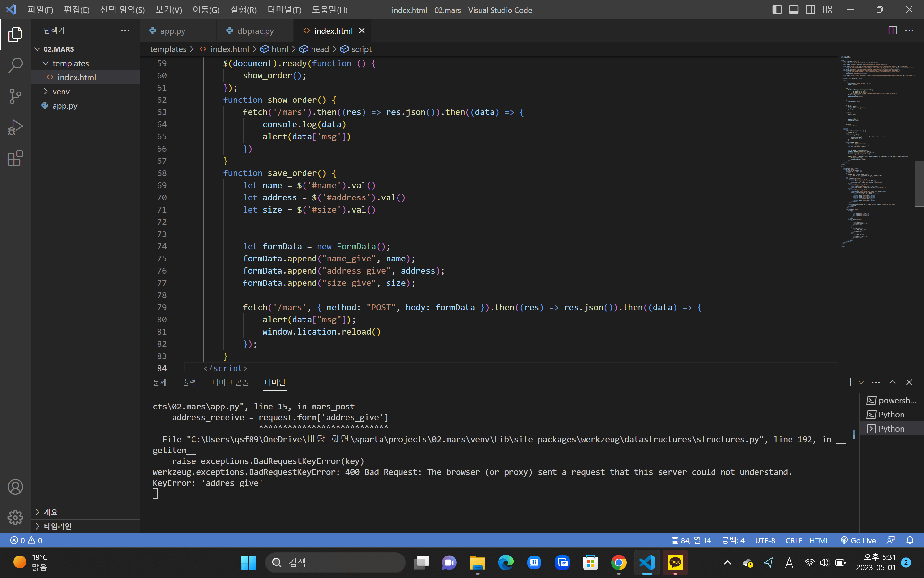Open the Accounts menu icon
Screen dimensions: 924x578
15,486
